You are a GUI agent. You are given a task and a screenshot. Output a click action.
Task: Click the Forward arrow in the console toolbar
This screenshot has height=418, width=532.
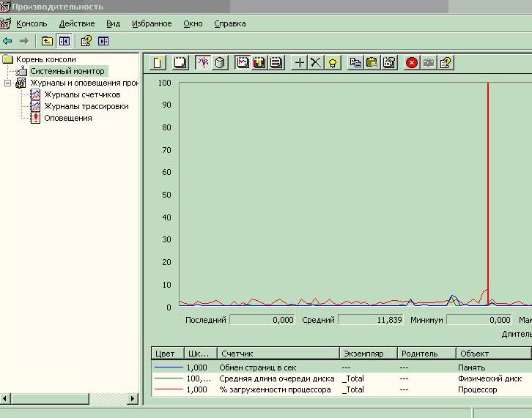click(x=24, y=41)
